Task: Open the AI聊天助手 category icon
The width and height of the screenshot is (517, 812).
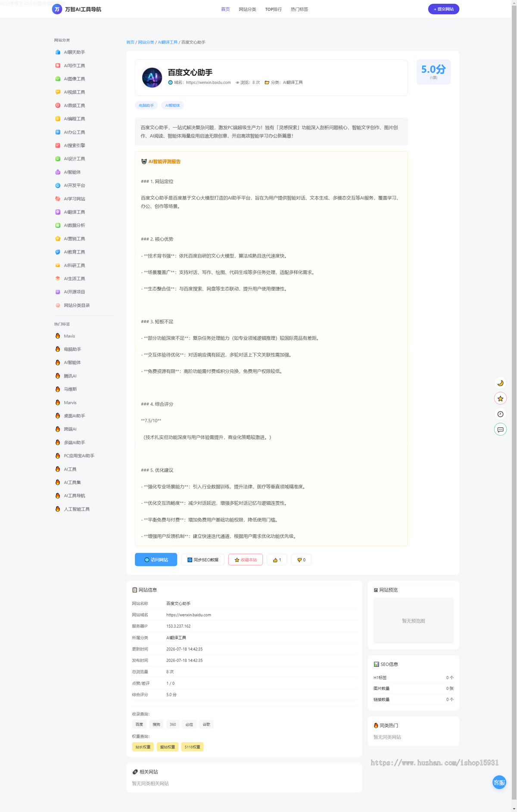Action: (58, 52)
